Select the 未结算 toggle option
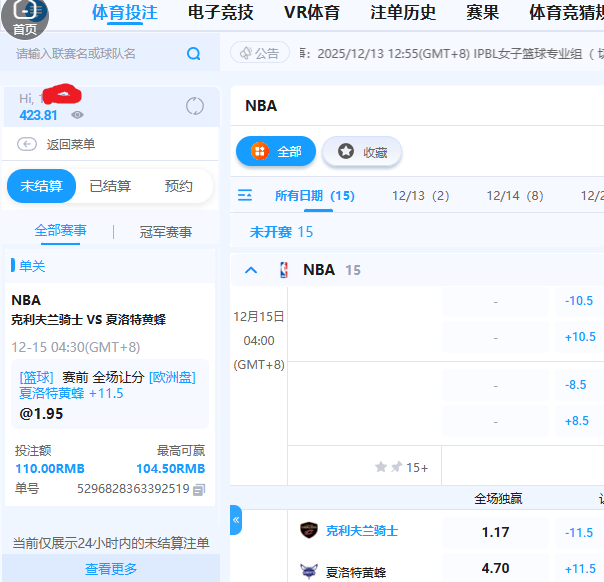This screenshot has width=604, height=582. (x=42, y=186)
